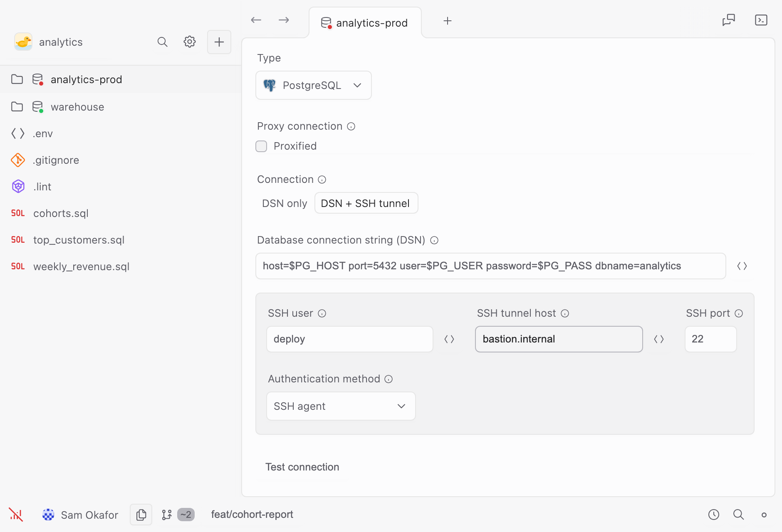
Task: Open the terminal panel icon
Action: (x=761, y=20)
